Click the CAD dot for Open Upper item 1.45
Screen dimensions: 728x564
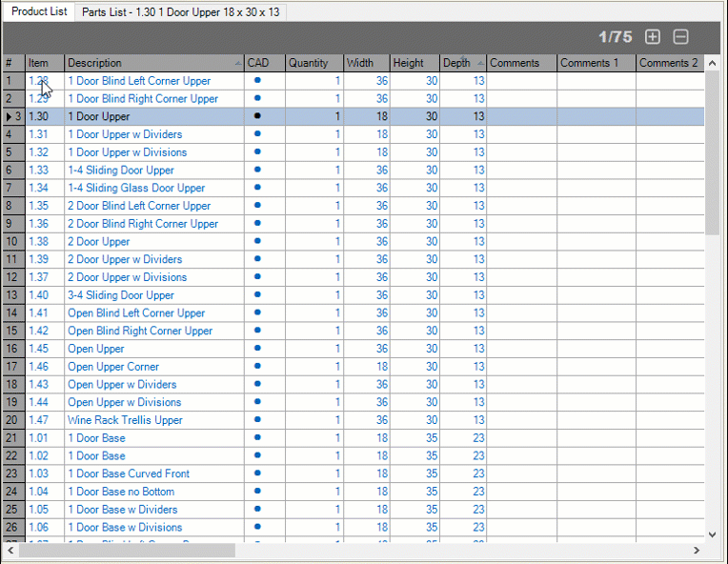(x=257, y=348)
